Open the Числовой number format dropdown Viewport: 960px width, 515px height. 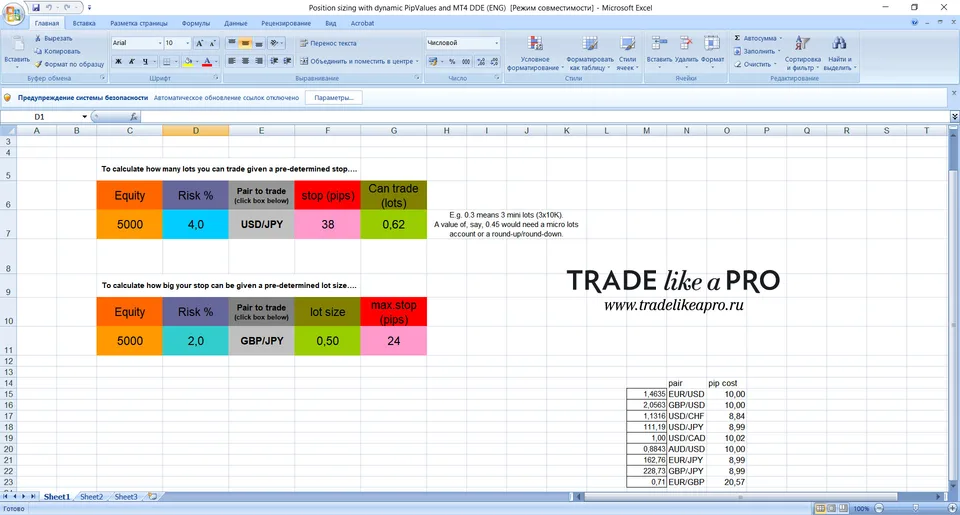tap(496, 43)
